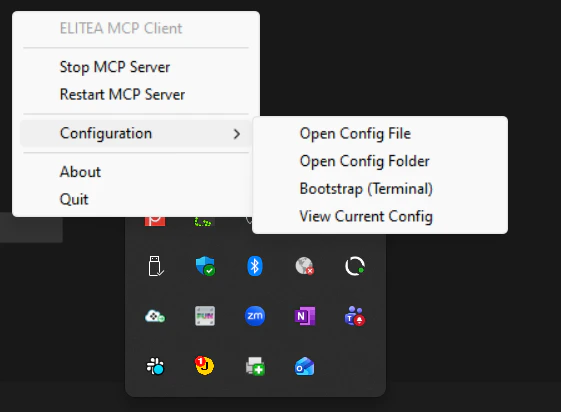Expand Configuration submenu chevron arrow
The height and width of the screenshot is (412, 561).
[236, 134]
